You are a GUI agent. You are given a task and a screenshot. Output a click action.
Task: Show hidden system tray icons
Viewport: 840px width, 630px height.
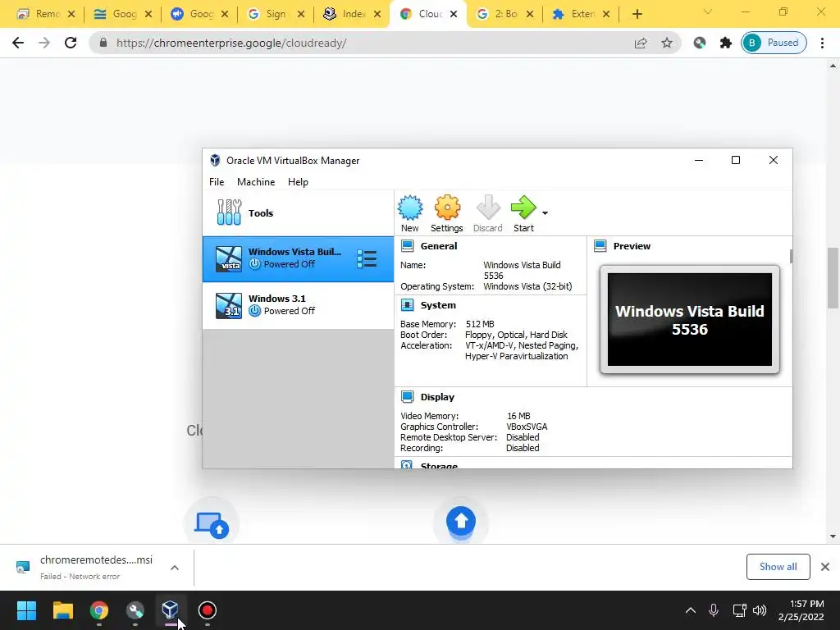[x=691, y=610]
